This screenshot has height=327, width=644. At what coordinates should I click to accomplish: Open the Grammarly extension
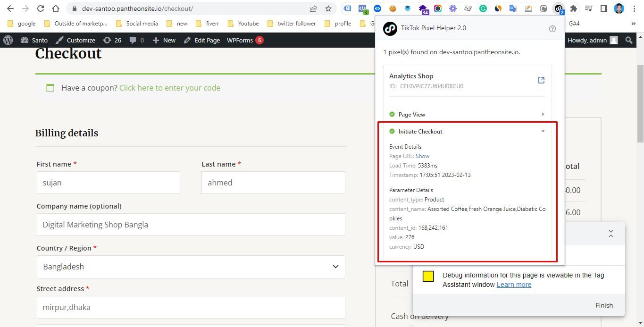[x=483, y=8]
